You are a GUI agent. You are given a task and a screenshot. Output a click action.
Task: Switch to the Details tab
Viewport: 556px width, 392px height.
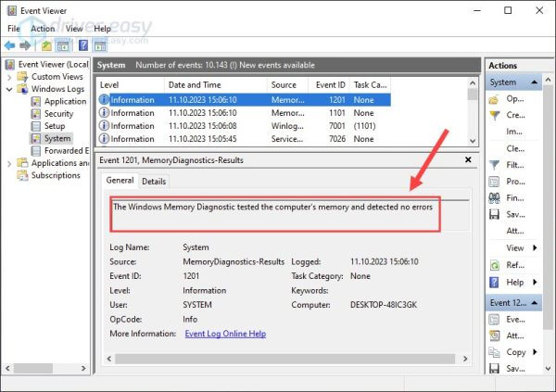point(154,182)
